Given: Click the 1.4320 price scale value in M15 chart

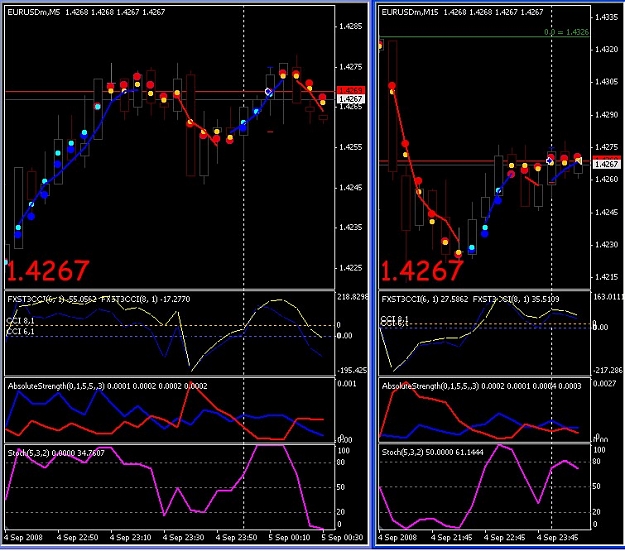Looking at the screenshot, I should click(x=607, y=49).
